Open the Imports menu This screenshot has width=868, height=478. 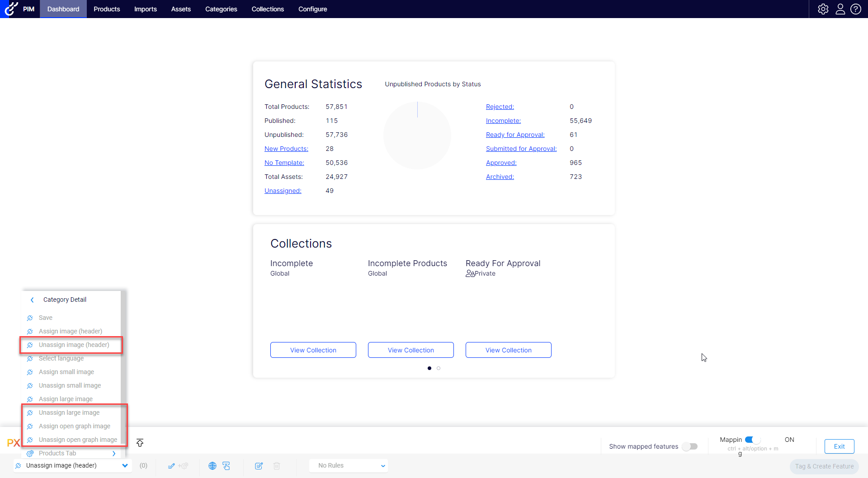146,9
